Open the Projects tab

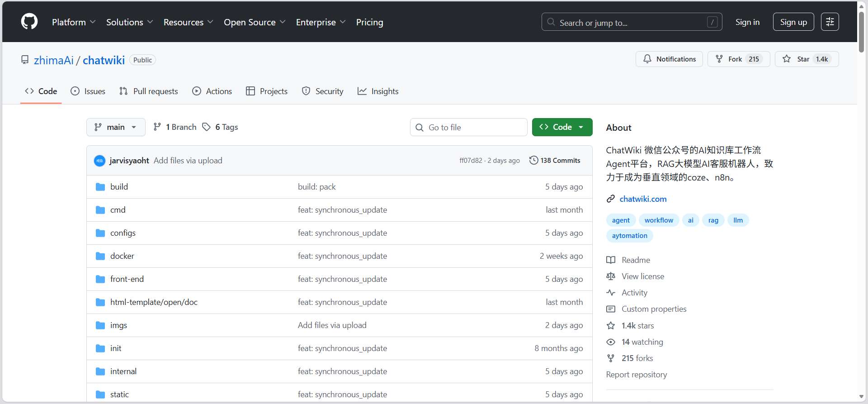point(267,91)
